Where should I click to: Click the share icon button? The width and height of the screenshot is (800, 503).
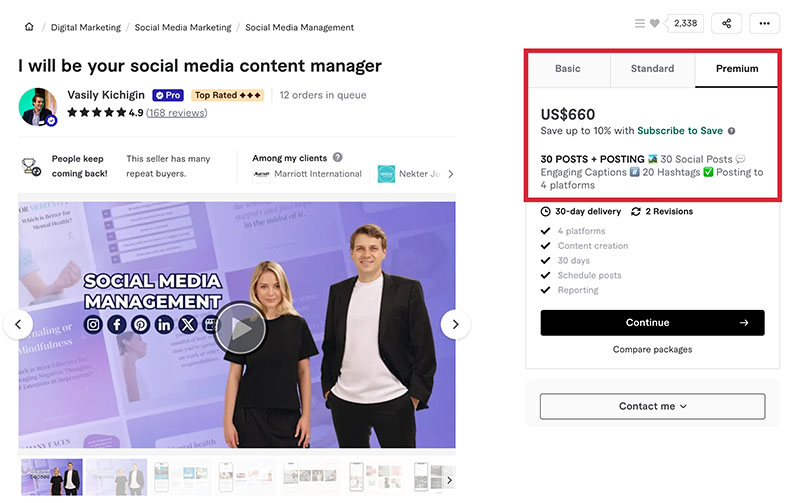[x=726, y=23]
